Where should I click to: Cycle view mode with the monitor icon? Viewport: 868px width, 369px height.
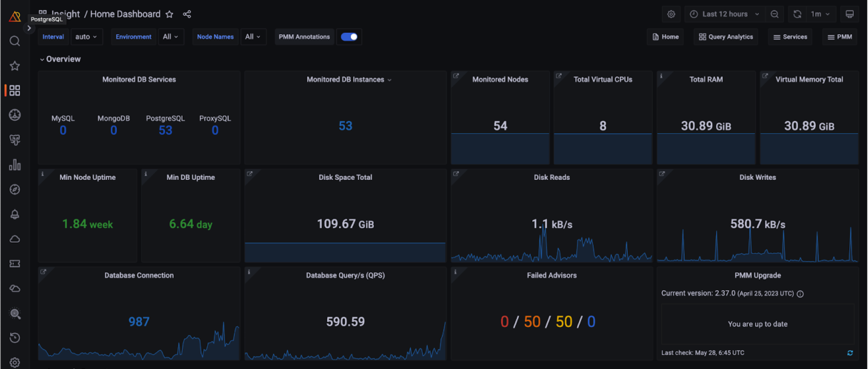850,14
